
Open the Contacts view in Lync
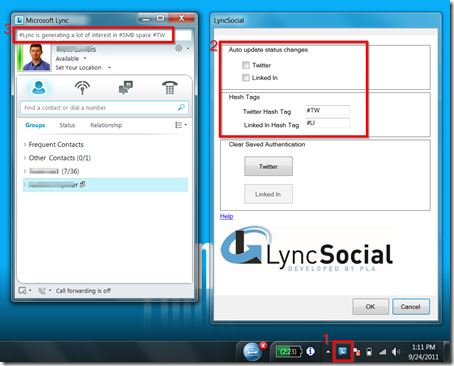click(x=39, y=88)
